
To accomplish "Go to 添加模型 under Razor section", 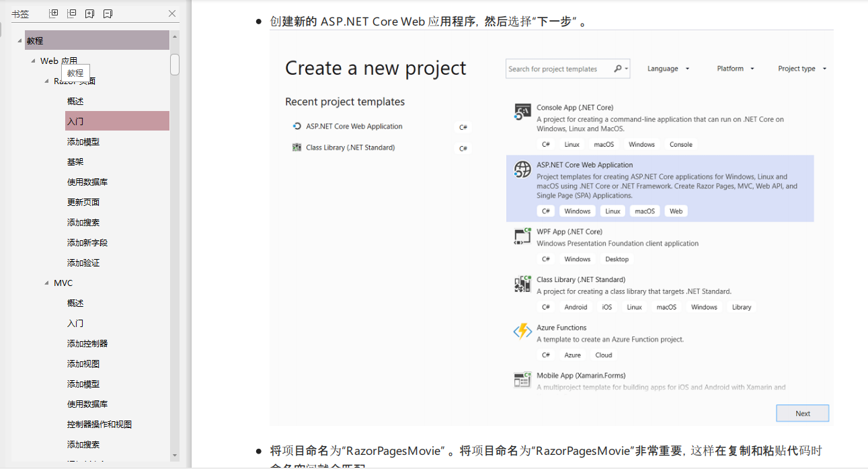I will (83, 141).
